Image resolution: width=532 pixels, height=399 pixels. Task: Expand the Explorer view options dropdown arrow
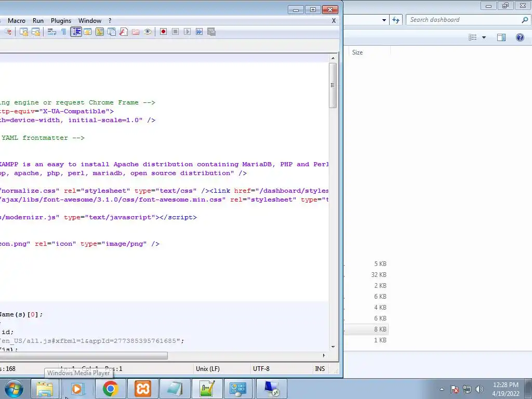click(x=484, y=37)
